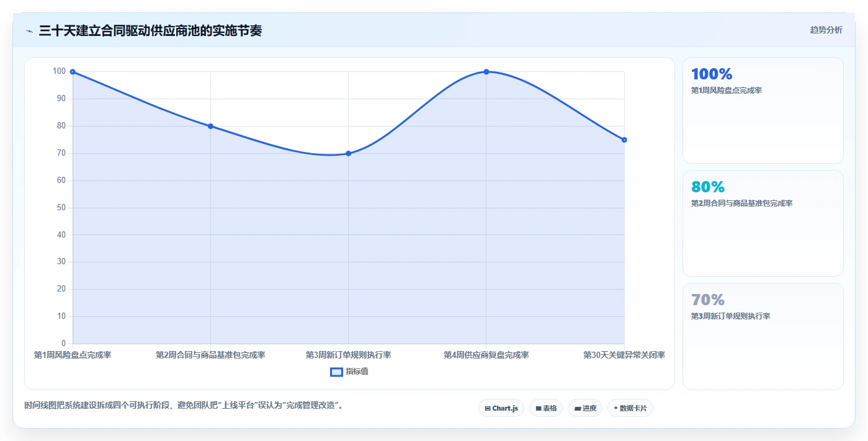Click the title 三十天建立合同驱动供应商池的实施节奏
The width and height of the screenshot is (868, 441).
click(x=150, y=30)
